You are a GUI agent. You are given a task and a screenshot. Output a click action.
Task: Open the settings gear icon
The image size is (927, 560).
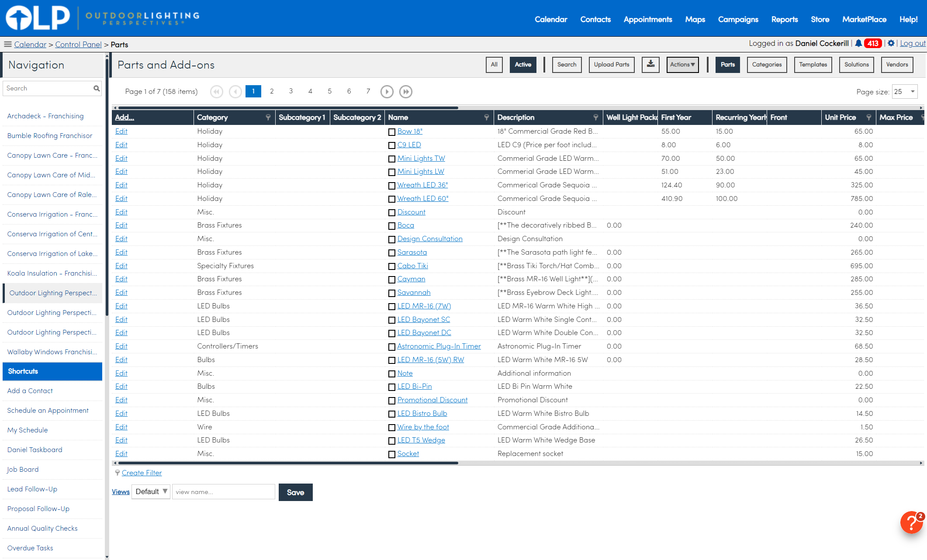pyautogui.click(x=891, y=43)
